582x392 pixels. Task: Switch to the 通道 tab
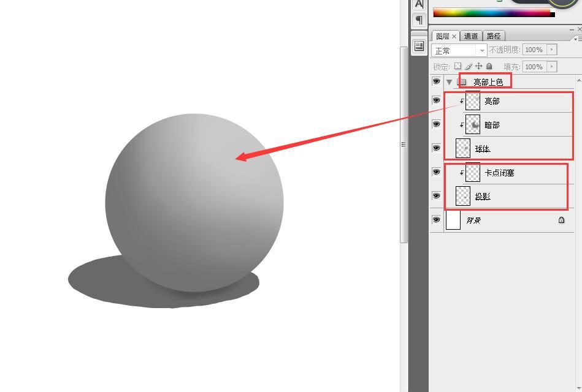471,36
